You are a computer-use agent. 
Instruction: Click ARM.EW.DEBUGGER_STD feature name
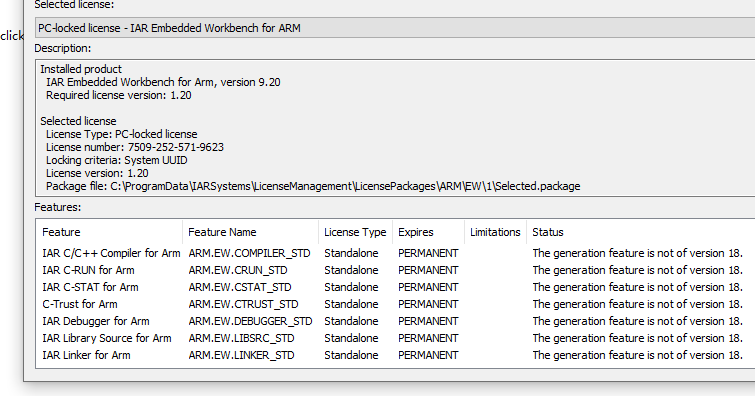pyautogui.click(x=250, y=321)
